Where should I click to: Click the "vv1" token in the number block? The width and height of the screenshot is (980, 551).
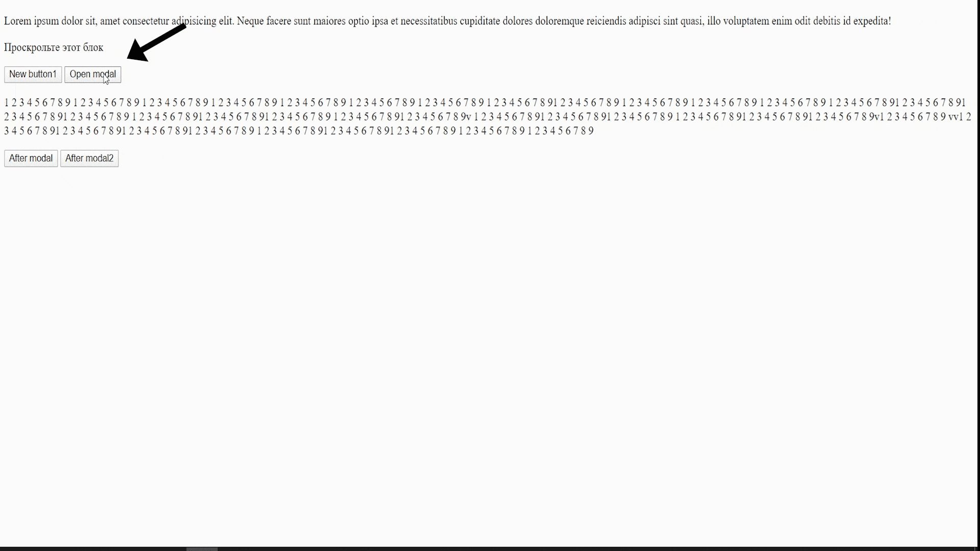coord(955,117)
